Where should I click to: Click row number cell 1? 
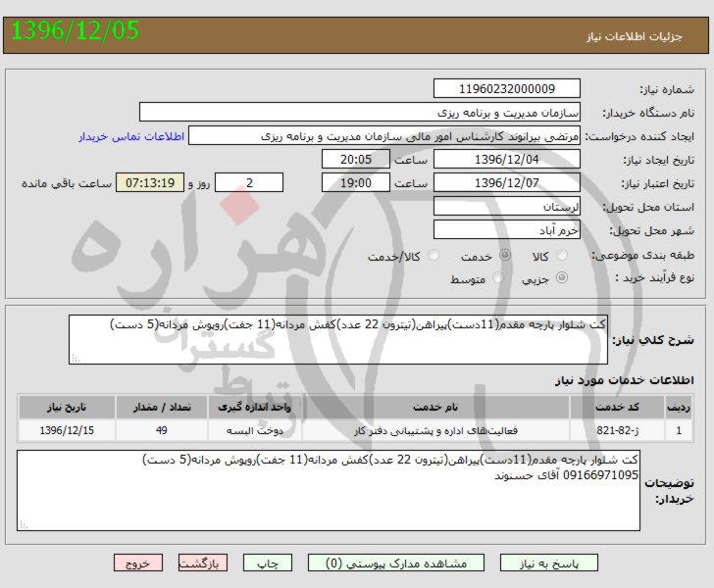coord(679,430)
